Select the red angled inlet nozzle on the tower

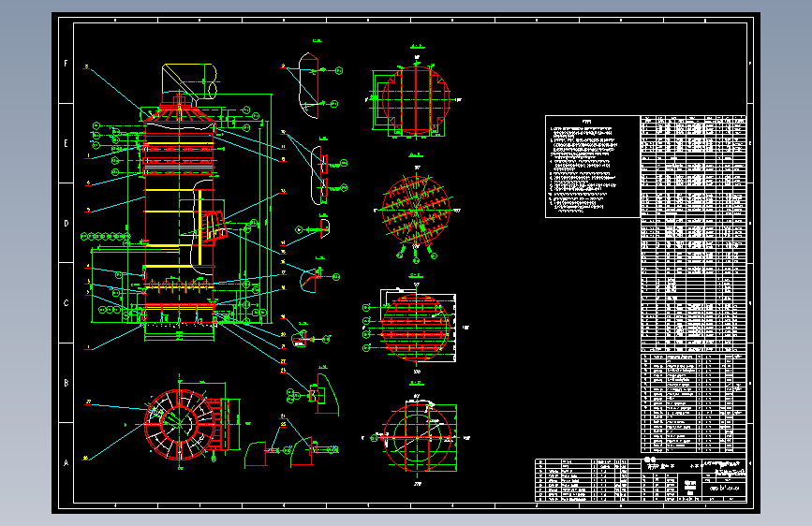coord(214,227)
